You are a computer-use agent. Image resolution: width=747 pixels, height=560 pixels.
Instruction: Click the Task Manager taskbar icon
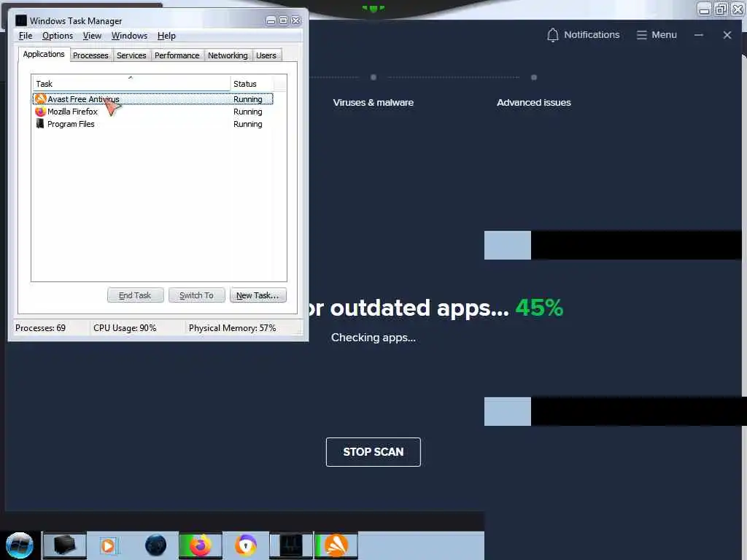pos(291,545)
